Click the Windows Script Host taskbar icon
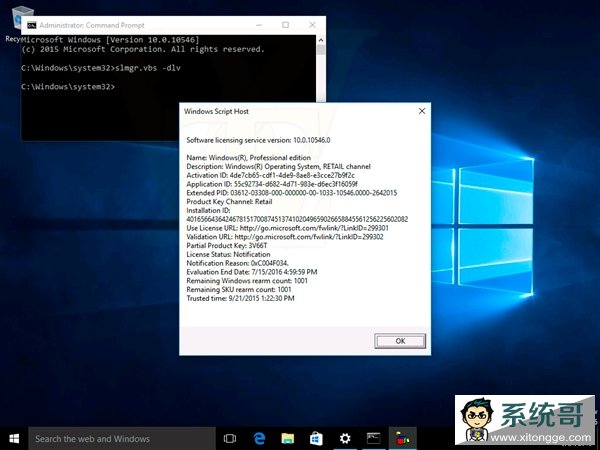The height and width of the screenshot is (450, 600). click(403, 439)
